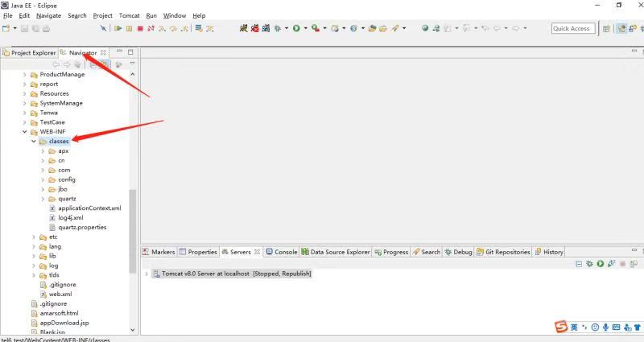The image size is (644, 342).
Task: Expand the lib folder
Action: pos(34,256)
